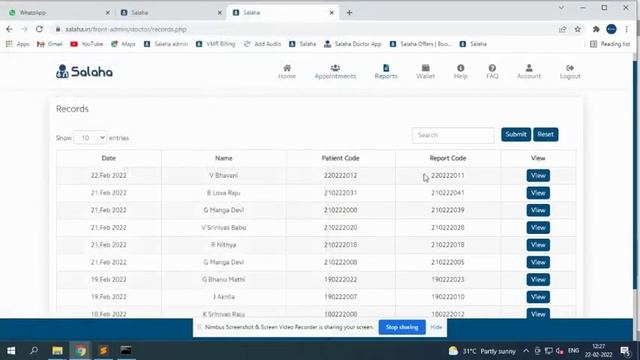Open taskbar search
Viewport: 640px width, 360px height.
[34, 351]
